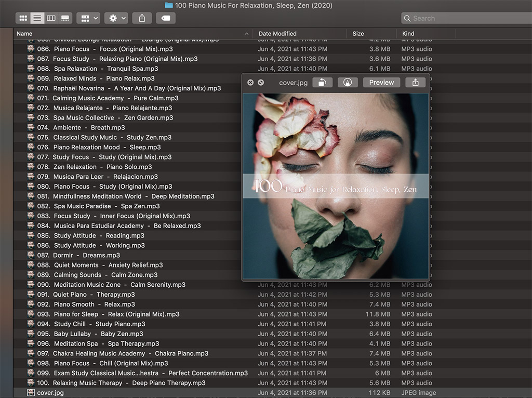Click MP3 icon of '094. Study Chill - Study Piano.mp3'
This screenshot has height=398, width=532.
coord(31,324)
